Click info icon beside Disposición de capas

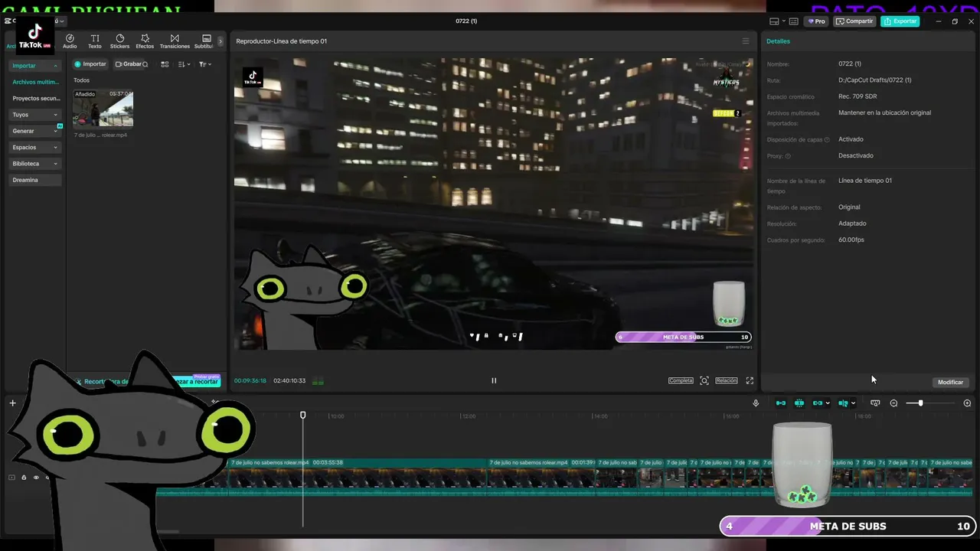827,140
